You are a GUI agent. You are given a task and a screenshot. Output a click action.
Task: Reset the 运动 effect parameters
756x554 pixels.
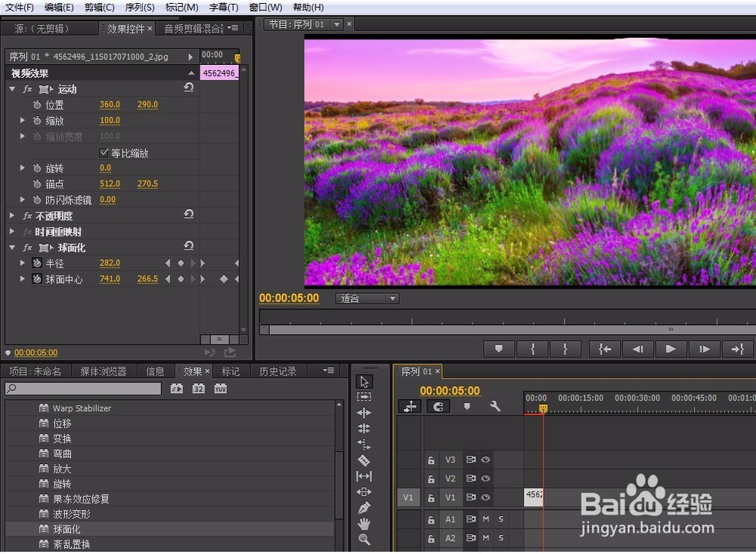coord(188,87)
